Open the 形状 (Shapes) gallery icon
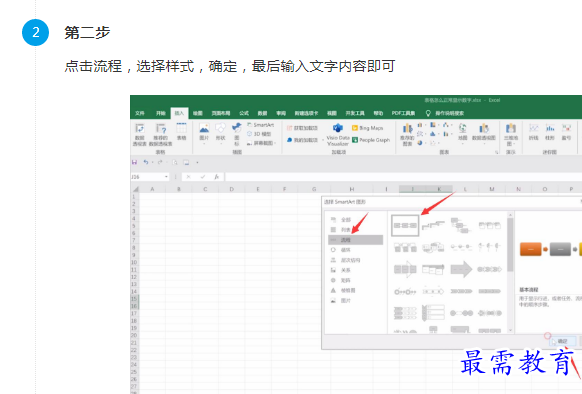This screenshot has height=394, width=582. [x=220, y=132]
